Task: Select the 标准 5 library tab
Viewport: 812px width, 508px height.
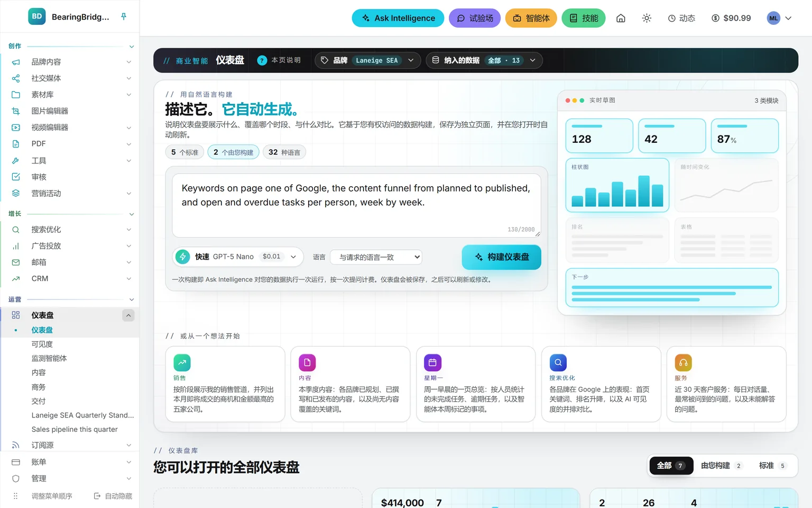Action: (772, 466)
